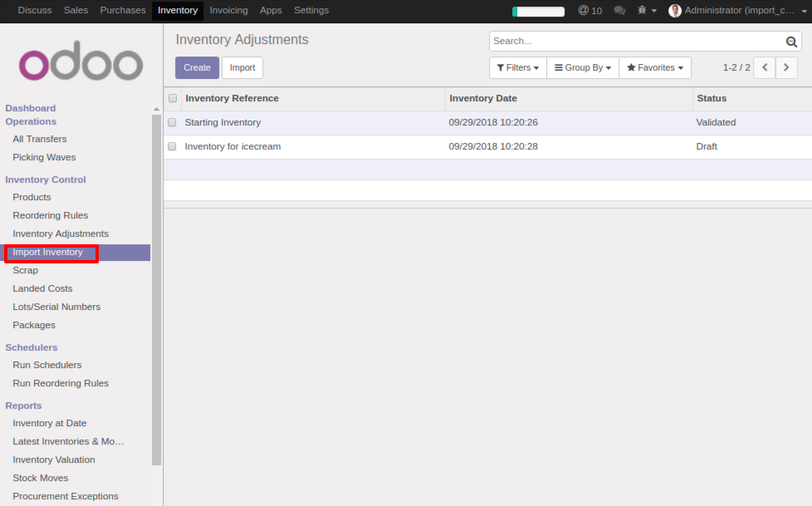Check the Starting Inventory row checkbox
Image resolution: width=812 pixels, height=506 pixels.
(x=172, y=122)
